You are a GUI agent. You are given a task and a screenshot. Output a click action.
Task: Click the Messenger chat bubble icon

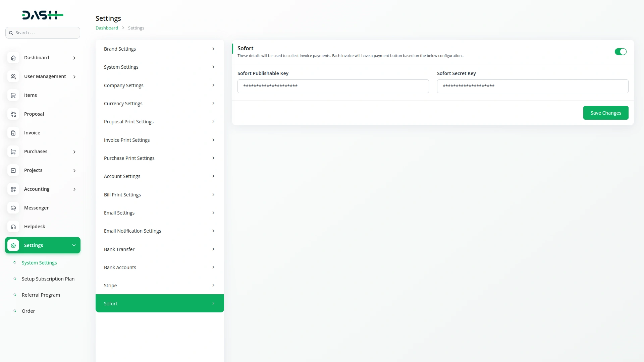click(x=13, y=208)
